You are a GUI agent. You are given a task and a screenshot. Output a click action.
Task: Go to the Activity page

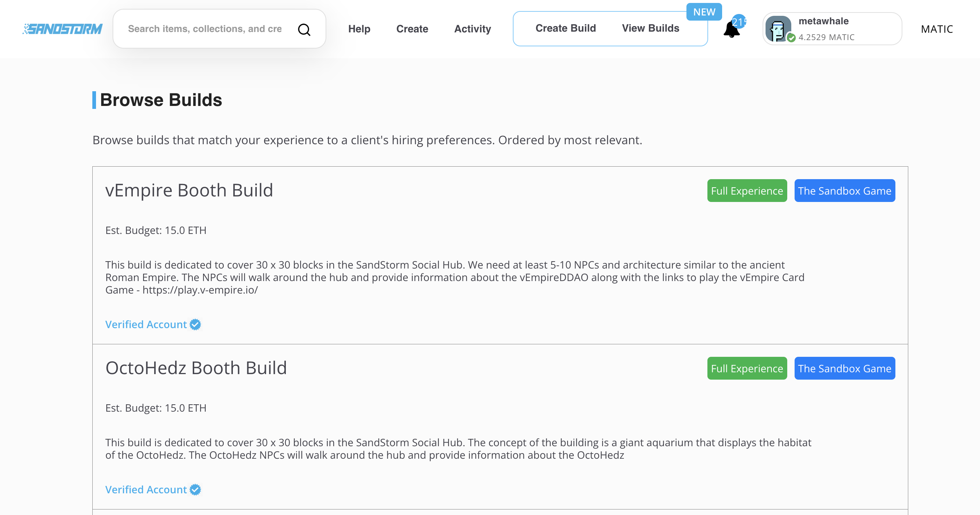point(472,29)
